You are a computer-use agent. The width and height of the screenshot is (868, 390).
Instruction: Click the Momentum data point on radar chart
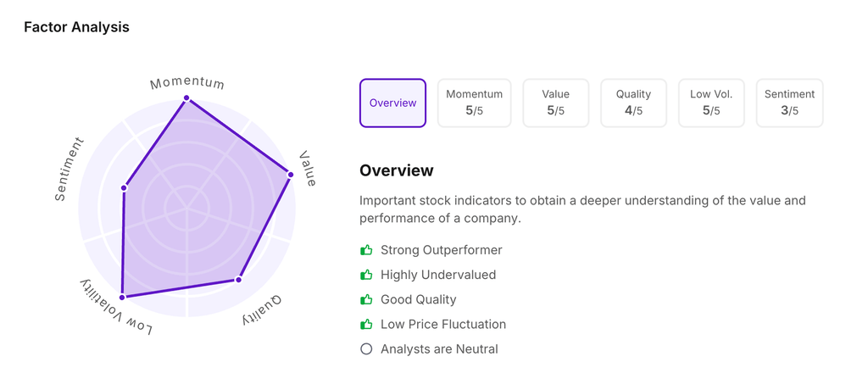(186, 98)
